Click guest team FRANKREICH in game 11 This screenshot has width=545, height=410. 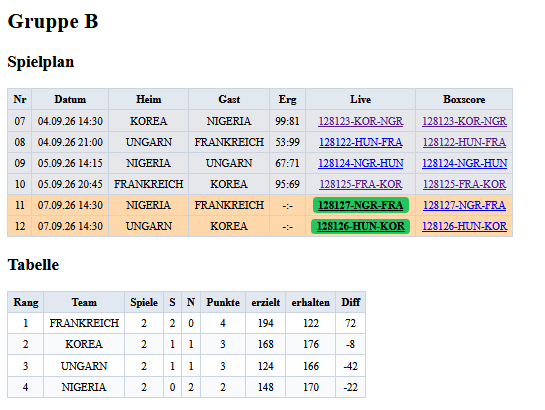[229, 205]
